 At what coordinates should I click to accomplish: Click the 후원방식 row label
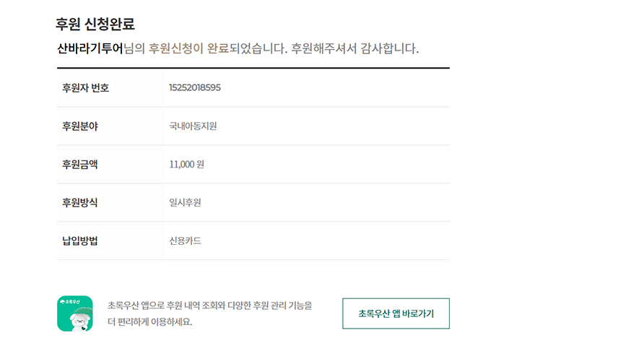pyautogui.click(x=80, y=202)
